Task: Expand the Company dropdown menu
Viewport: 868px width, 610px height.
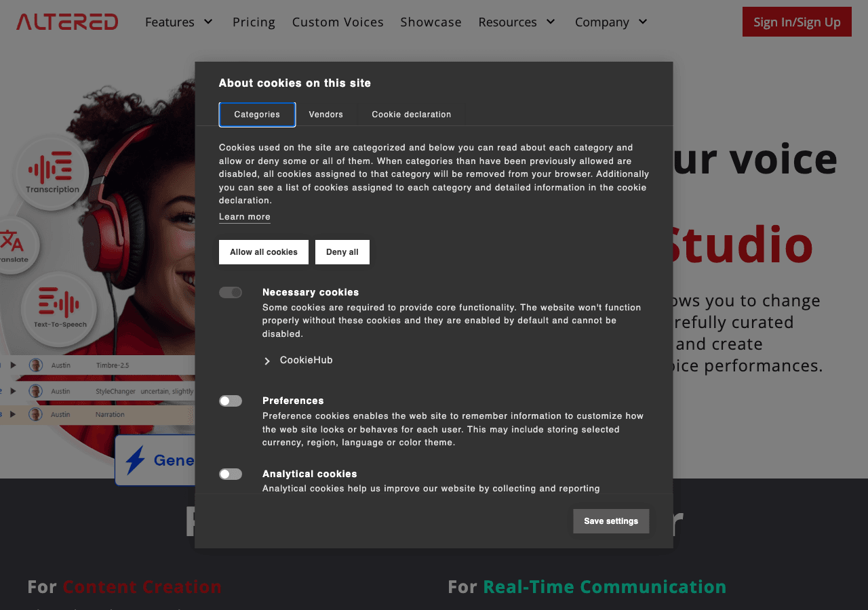Action: [612, 22]
